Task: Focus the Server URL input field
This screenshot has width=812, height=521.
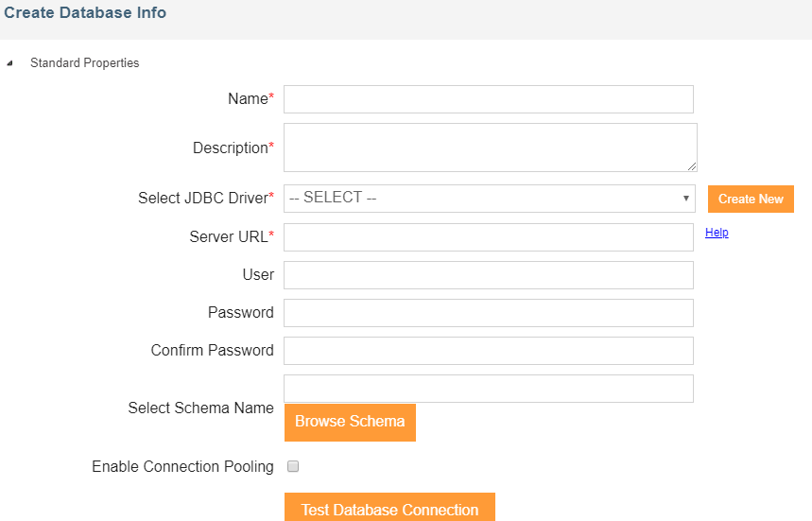Action: (x=488, y=237)
